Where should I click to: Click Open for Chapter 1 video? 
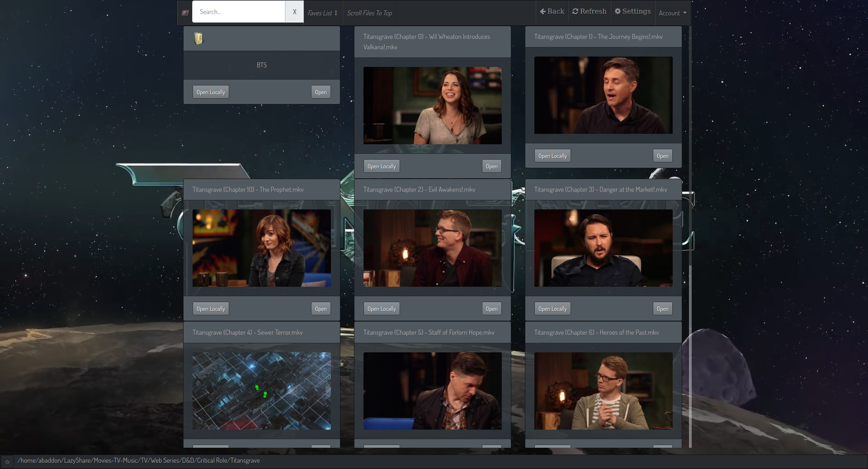(x=663, y=156)
